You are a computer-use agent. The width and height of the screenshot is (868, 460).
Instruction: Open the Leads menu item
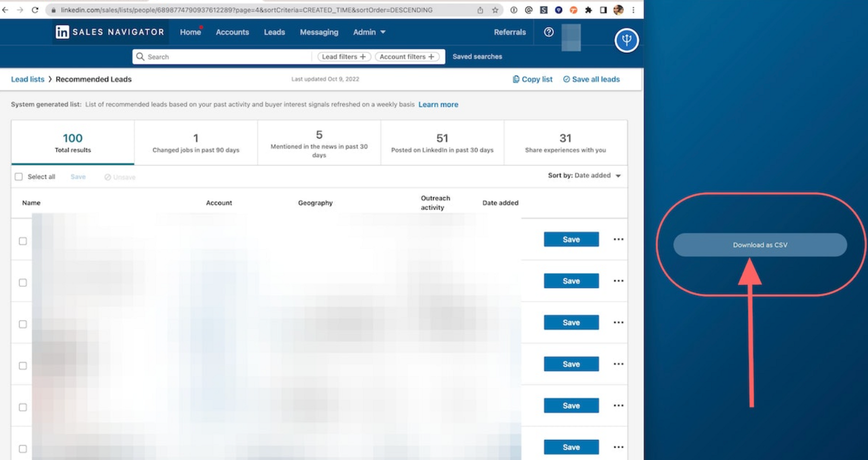point(274,32)
